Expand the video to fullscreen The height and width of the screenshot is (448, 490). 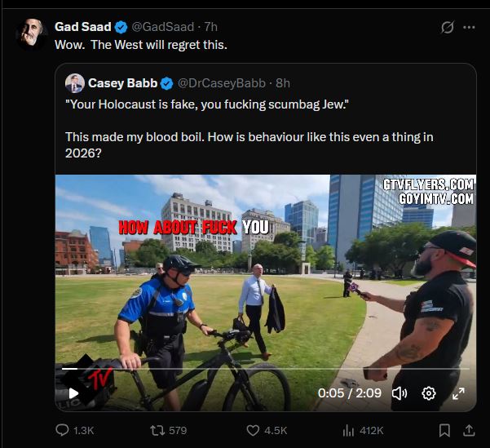pyautogui.click(x=458, y=393)
